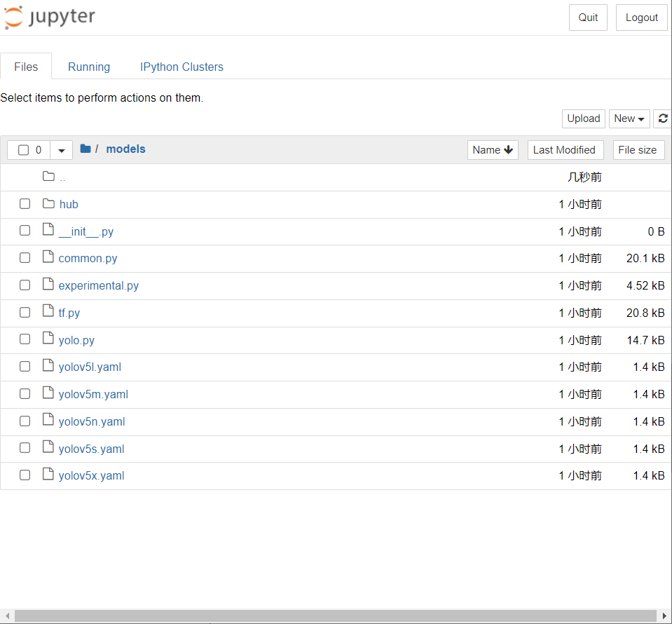Click the root folder icon in breadcrumb
Image resolution: width=672 pixels, height=624 pixels.
85,149
